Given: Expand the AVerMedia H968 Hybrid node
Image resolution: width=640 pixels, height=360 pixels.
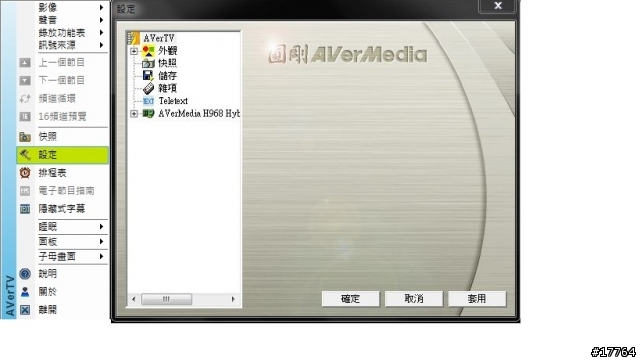Looking at the screenshot, I should [134, 113].
